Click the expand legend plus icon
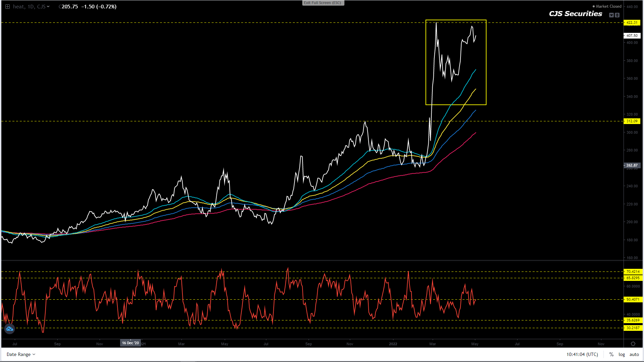This screenshot has width=644, height=362. pyautogui.click(x=7, y=6)
